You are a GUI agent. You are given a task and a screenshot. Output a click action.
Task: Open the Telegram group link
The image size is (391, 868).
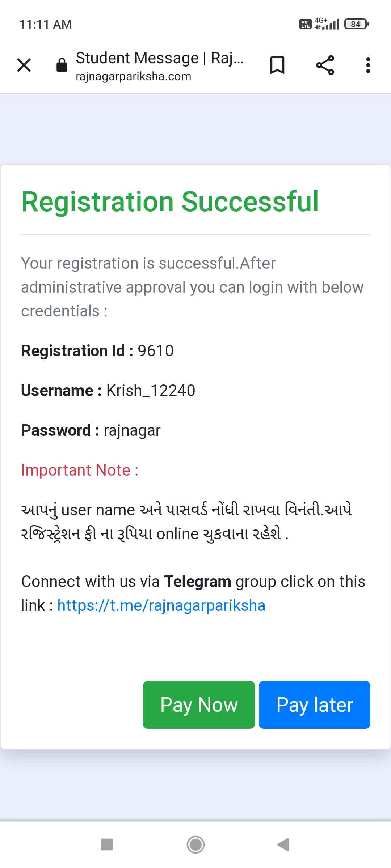click(x=161, y=605)
